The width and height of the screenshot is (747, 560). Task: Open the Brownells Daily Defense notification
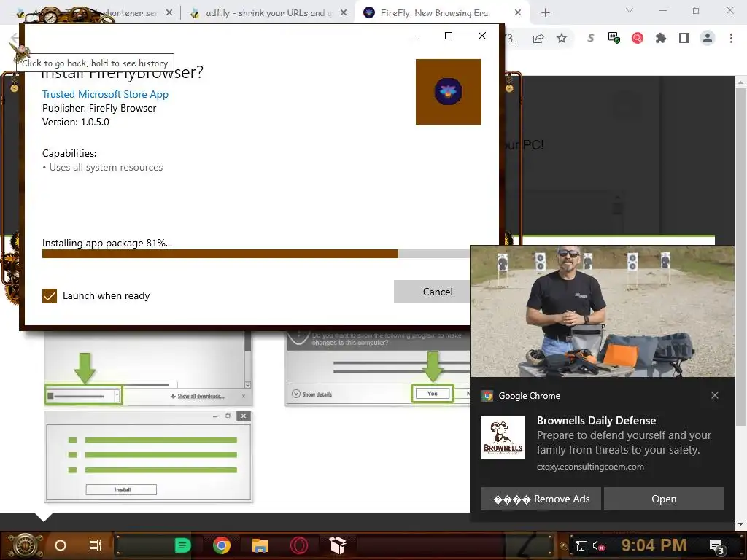pyautogui.click(x=664, y=499)
